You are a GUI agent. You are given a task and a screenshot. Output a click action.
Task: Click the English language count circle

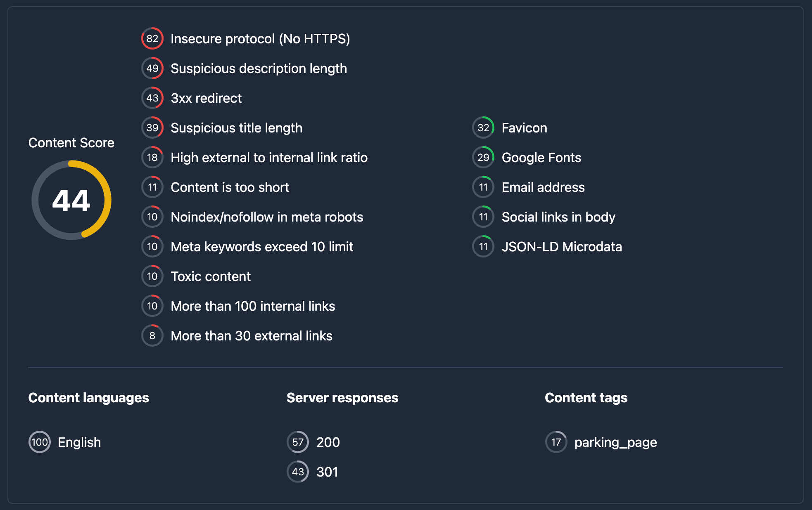[x=39, y=442]
